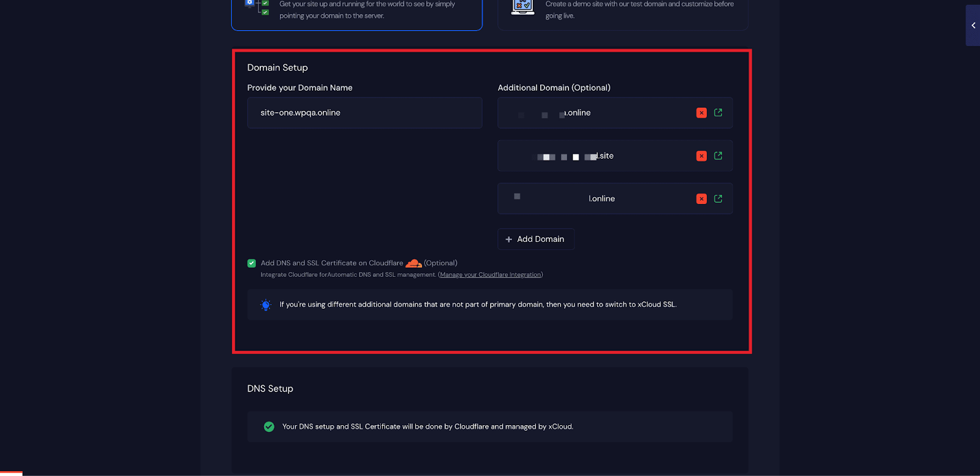Click the Cloudflare cloud icon

412,262
